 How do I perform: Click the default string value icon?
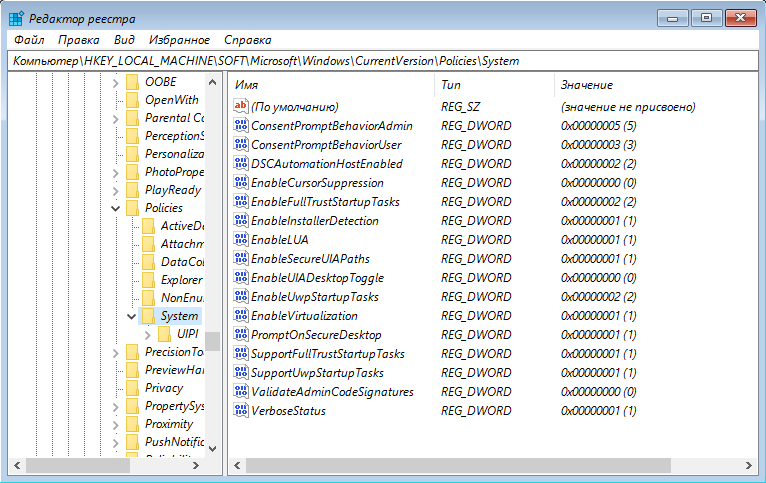[x=240, y=107]
